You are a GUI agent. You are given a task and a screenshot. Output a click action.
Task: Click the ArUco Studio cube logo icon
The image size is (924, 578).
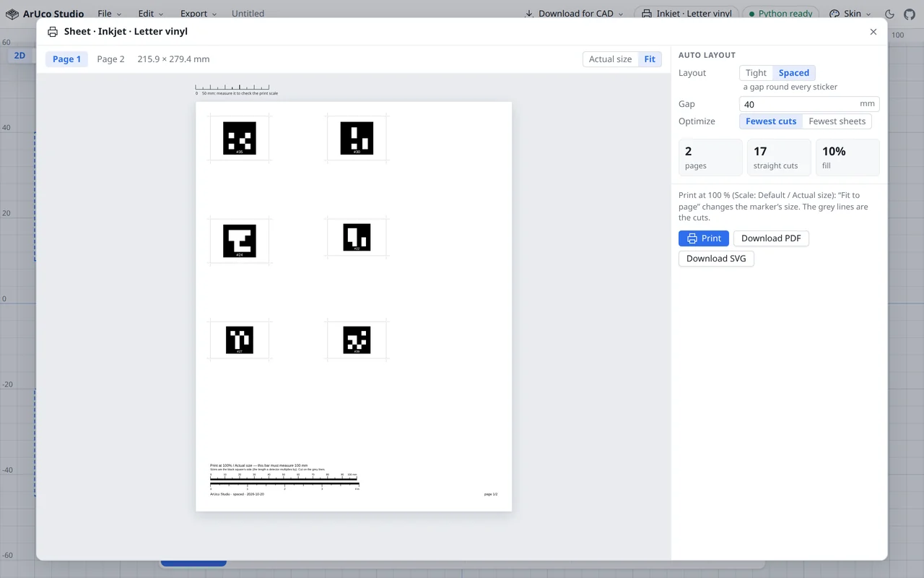[12, 14]
